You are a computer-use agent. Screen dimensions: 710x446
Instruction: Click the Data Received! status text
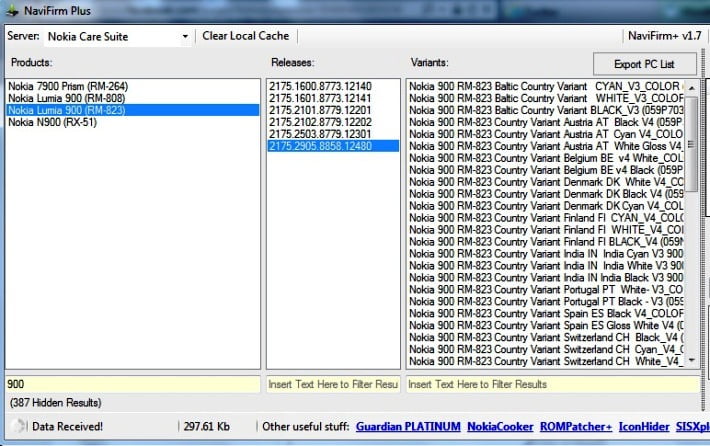coord(67,427)
